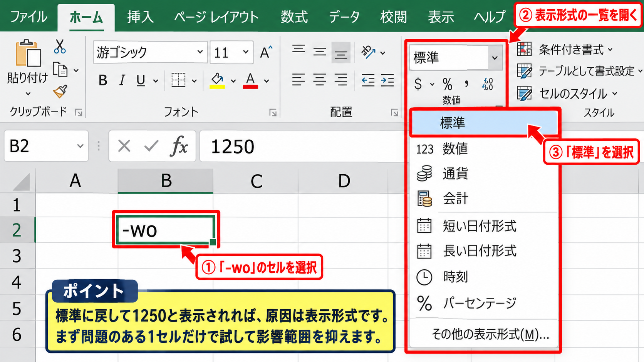Click the Percent Style icon
The height and width of the screenshot is (362, 644).
(x=447, y=83)
